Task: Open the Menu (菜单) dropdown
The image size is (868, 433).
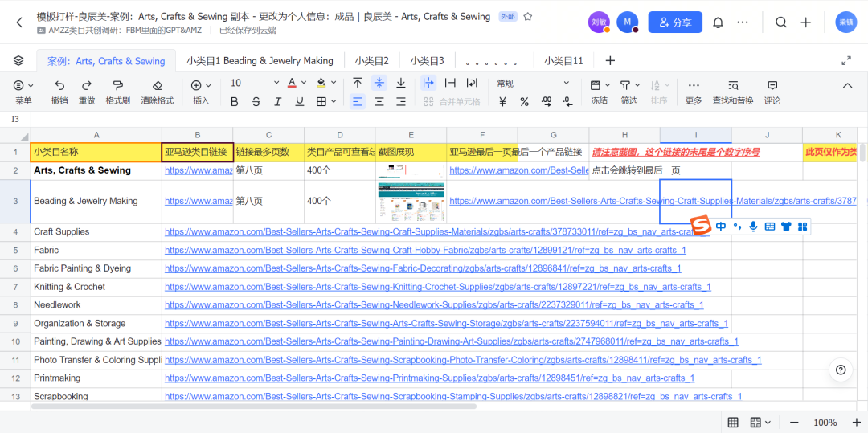Action: (x=23, y=92)
